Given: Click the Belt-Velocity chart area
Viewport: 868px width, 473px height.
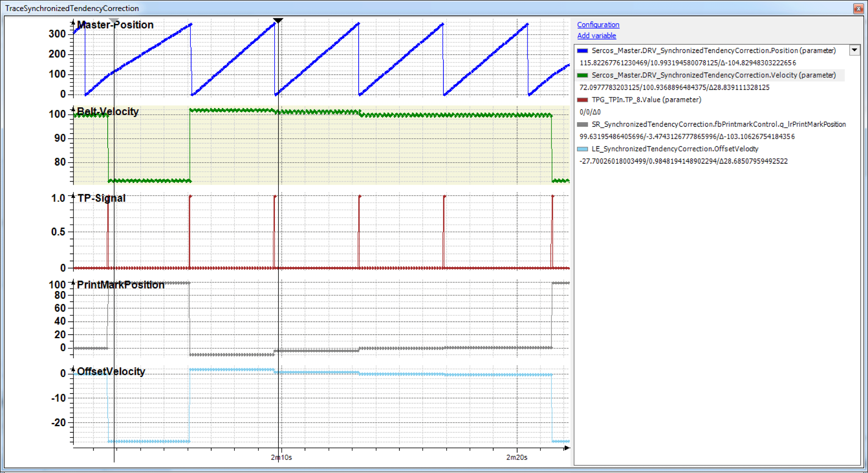Looking at the screenshot, I should 321,145.
